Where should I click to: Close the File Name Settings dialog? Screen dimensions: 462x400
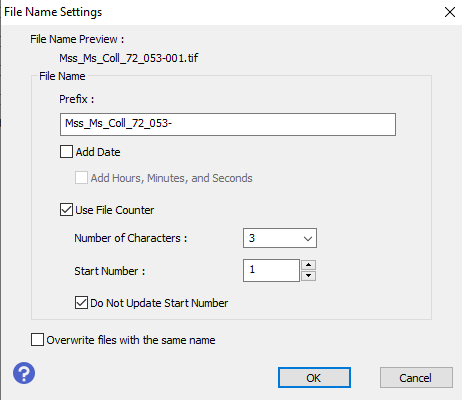click(x=450, y=12)
